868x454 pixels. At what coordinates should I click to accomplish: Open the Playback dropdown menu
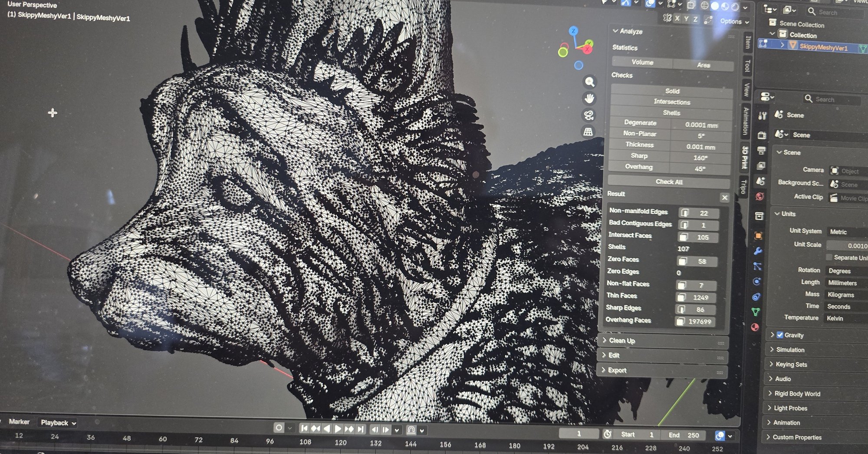tap(58, 422)
